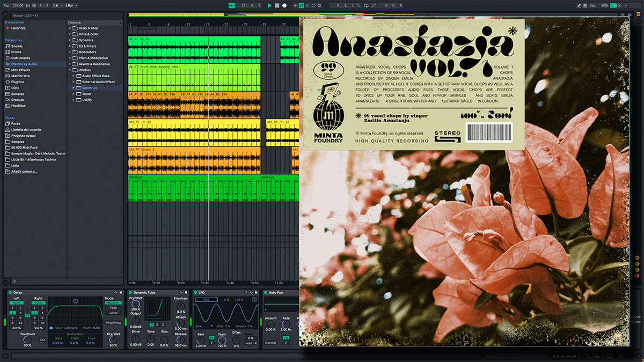Click the Tap tempo button
Viewport: 644px width, 362px height.
(6, 5)
